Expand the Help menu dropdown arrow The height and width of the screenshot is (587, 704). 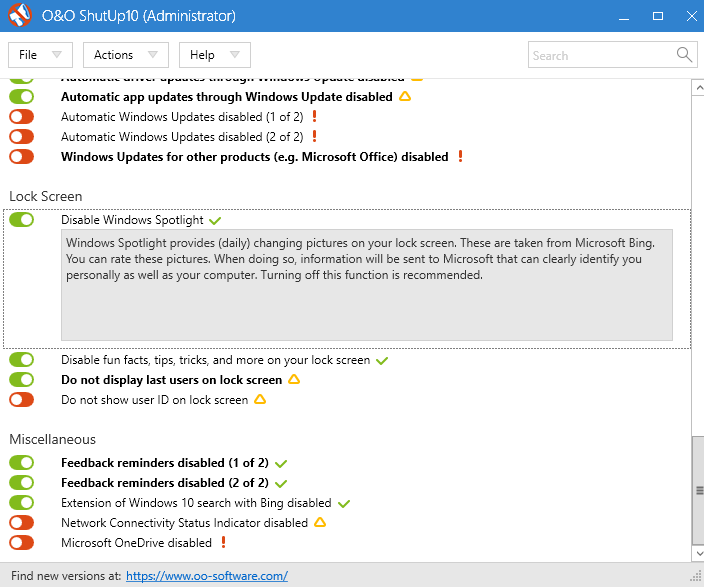(234, 54)
